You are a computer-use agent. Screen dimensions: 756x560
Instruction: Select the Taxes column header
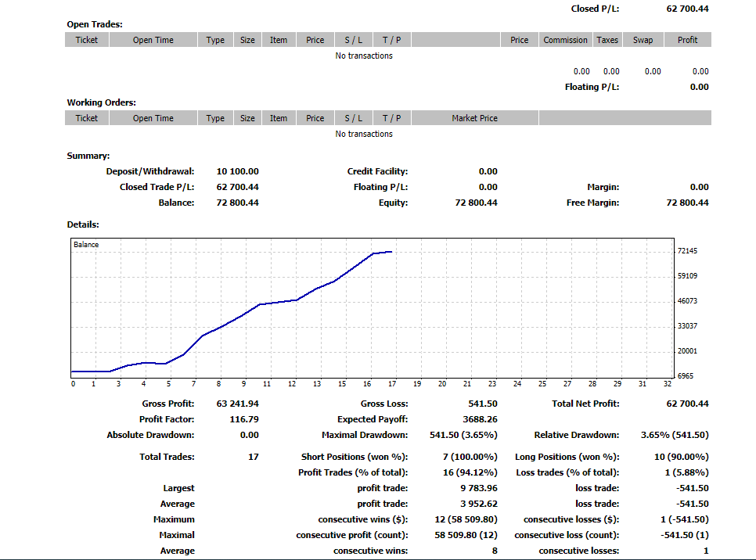607,40
